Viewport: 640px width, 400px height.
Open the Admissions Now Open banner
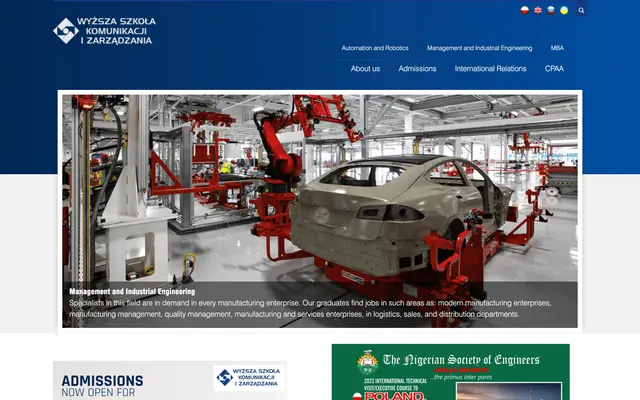click(x=170, y=380)
